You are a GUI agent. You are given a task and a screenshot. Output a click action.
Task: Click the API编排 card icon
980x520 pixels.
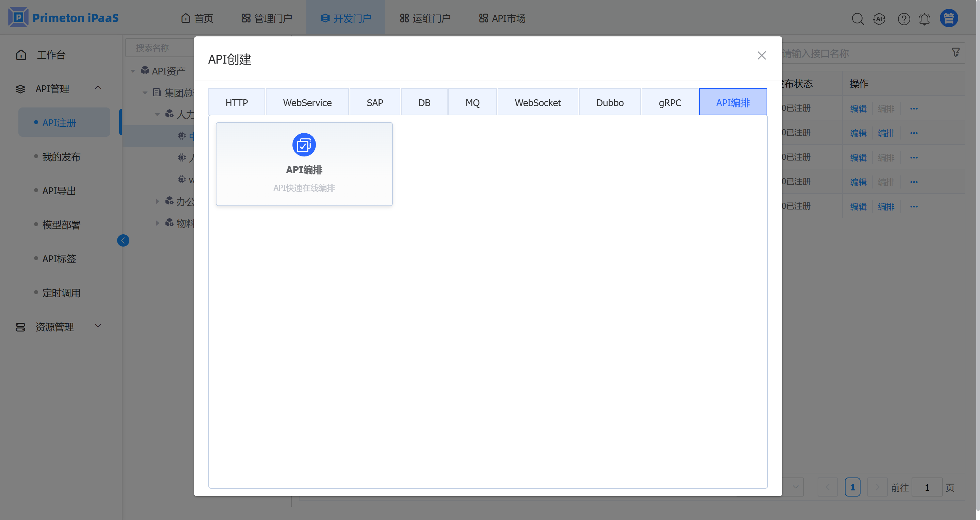304,145
